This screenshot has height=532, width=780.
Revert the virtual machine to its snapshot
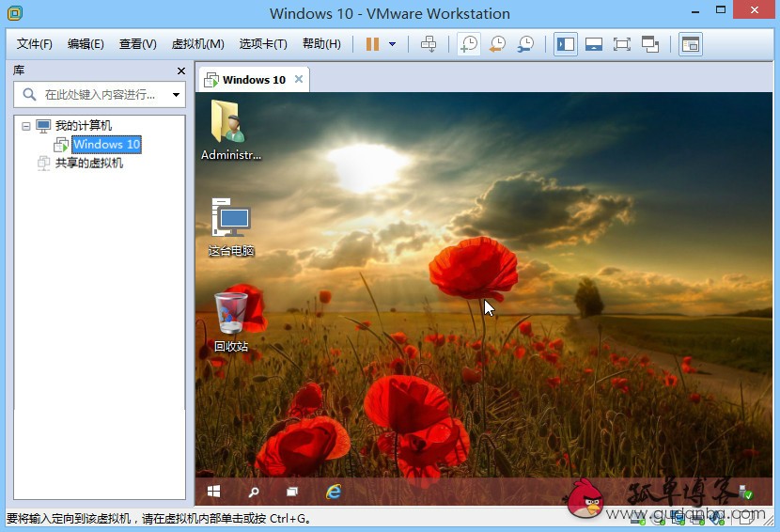497,44
